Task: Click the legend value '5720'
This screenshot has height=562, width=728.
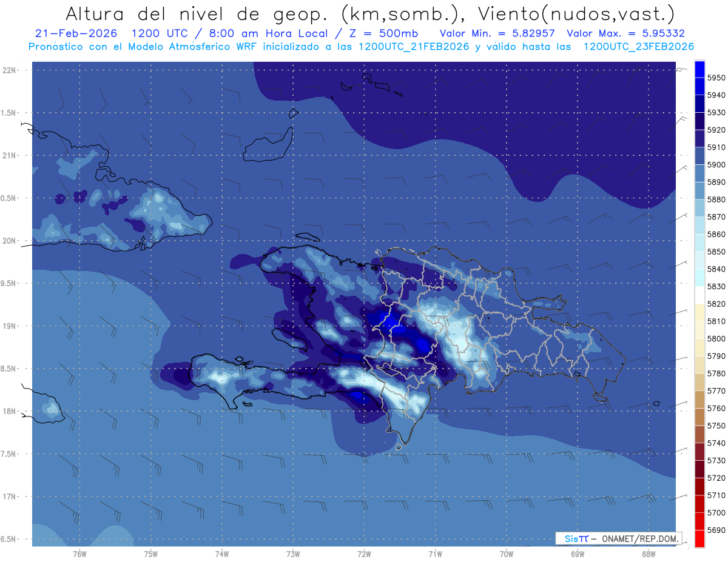Action: click(x=716, y=478)
